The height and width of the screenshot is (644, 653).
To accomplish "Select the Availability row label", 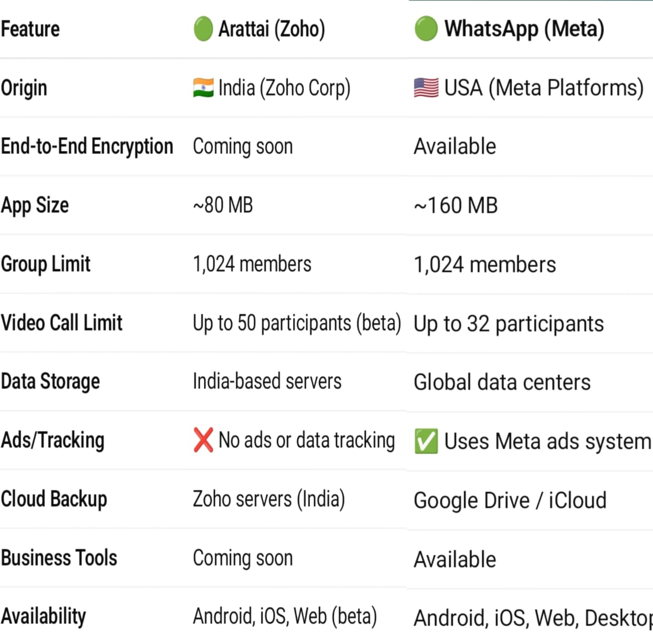I will [43, 616].
